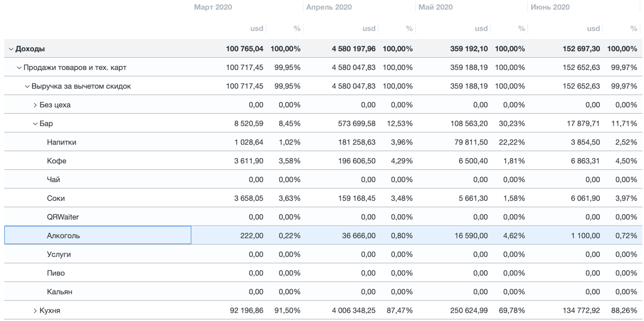Viewport: 644px width, 321px height.
Task: Click the Июнь 2020 column header
Action: click(x=550, y=7)
